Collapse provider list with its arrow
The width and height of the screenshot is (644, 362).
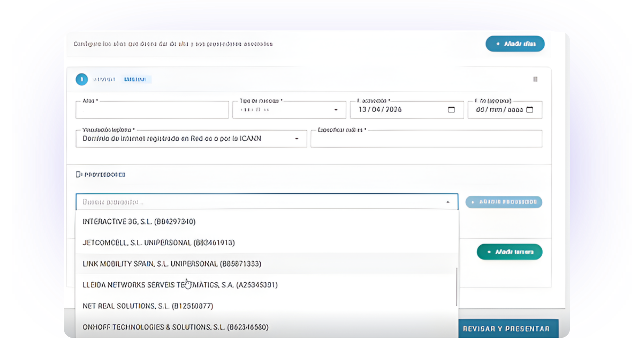coord(448,202)
